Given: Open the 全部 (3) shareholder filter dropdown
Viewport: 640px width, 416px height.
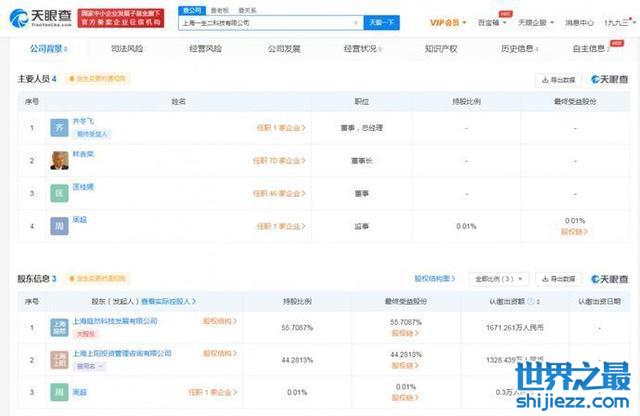Looking at the screenshot, I should (x=500, y=279).
